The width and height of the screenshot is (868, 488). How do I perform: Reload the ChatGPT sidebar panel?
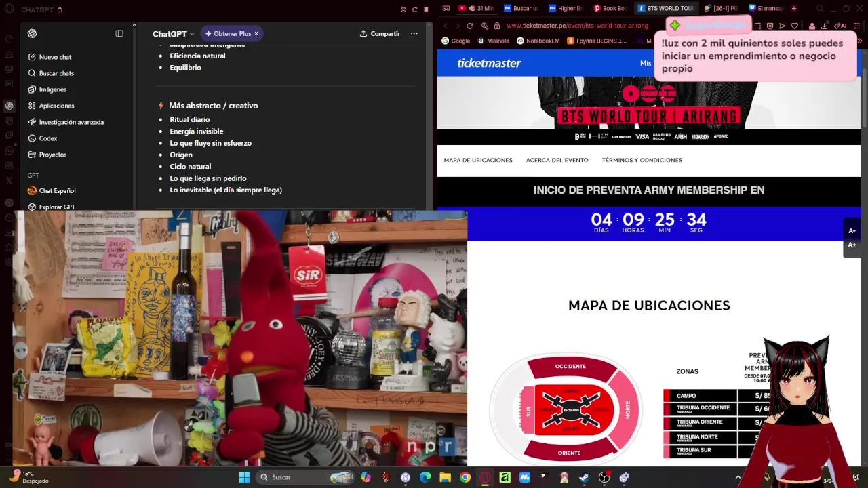pos(414,9)
